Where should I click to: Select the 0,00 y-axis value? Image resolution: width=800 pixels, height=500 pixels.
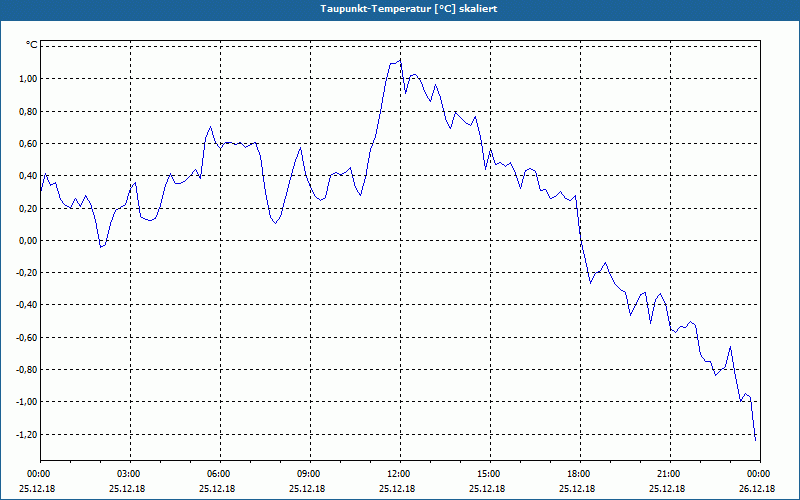(x=29, y=240)
